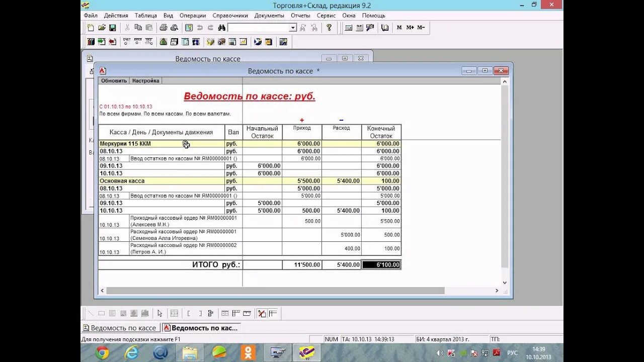Click into the toolbar search text field
The image size is (644, 362).
[258, 28]
